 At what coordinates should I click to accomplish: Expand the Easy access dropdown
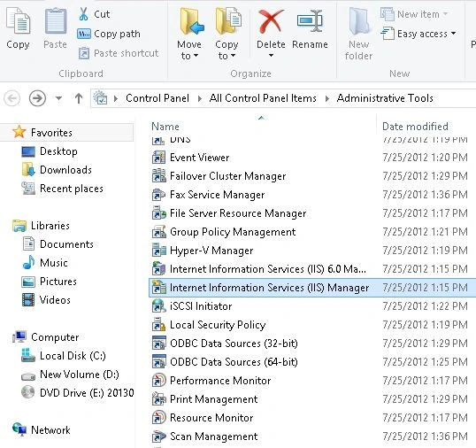[418, 34]
